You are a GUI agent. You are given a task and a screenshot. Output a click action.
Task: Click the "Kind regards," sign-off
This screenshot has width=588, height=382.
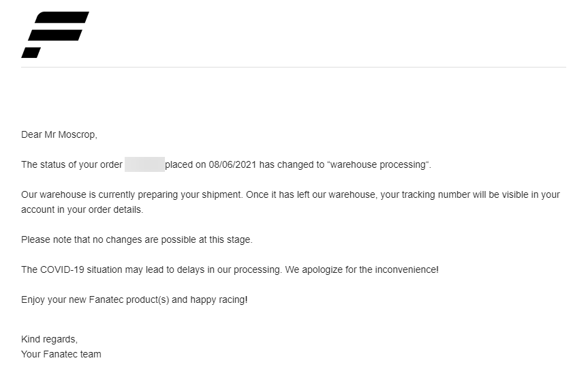pyautogui.click(x=49, y=339)
